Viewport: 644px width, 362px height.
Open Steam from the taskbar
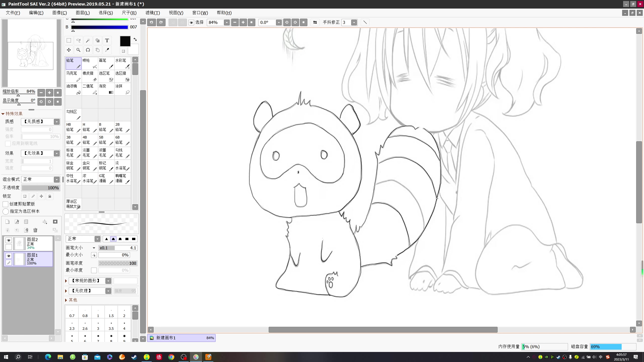[134, 357]
